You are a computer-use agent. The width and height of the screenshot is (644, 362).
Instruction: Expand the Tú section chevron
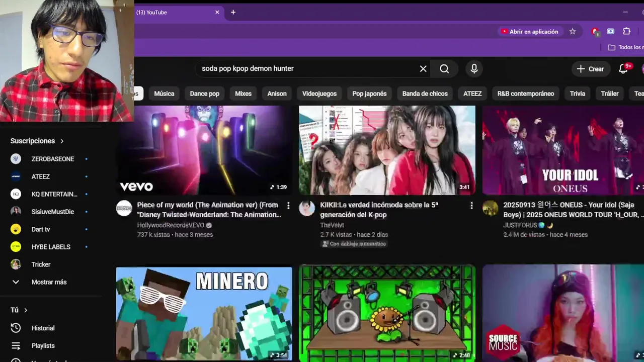pos(26,310)
